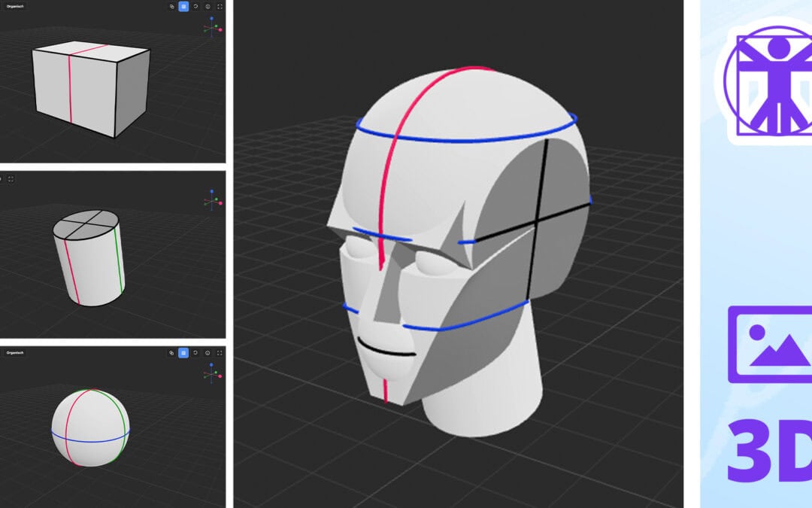Open the info icon in cube viewport
This screenshot has height=508, width=812.
pos(208,7)
